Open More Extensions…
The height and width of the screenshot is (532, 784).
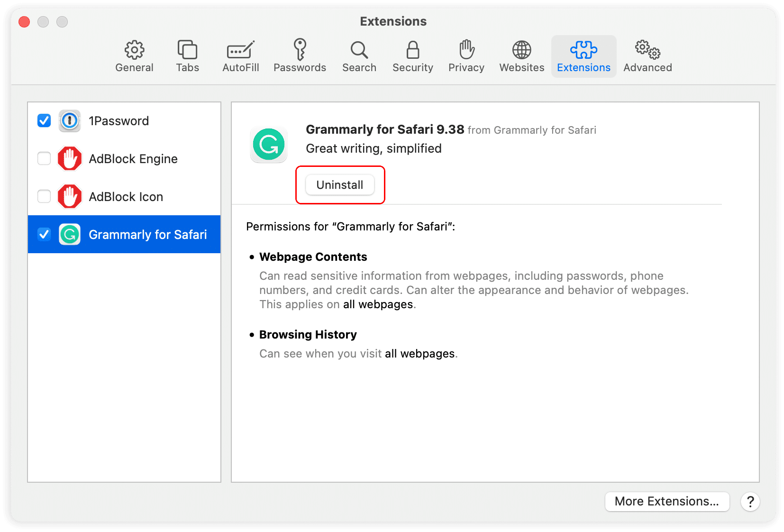pyautogui.click(x=667, y=501)
